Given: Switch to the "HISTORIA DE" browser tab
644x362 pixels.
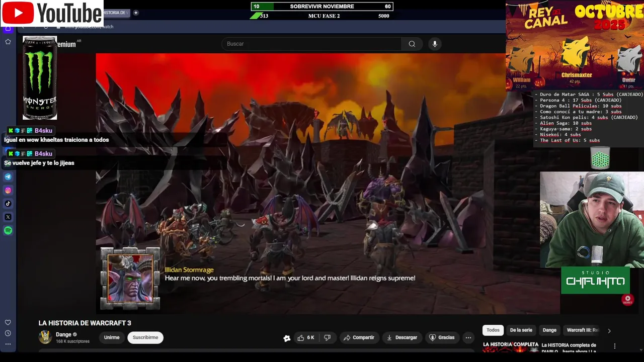Looking at the screenshot, I should pyautogui.click(x=117, y=13).
